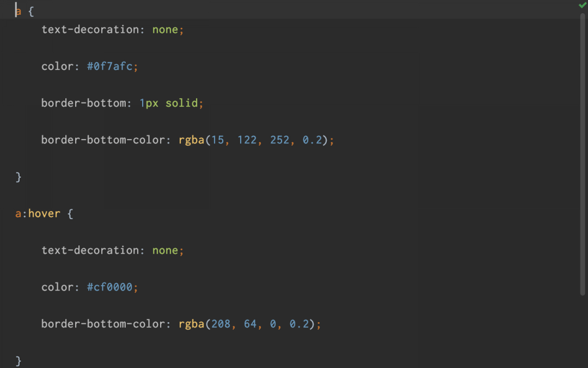Click the number 122 in rgba

click(247, 140)
